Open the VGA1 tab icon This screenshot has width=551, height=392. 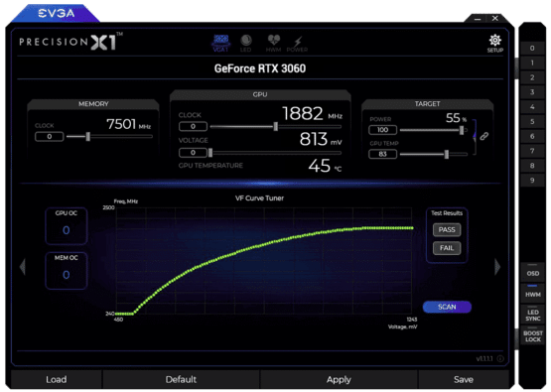pyautogui.click(x=220, y=44)
